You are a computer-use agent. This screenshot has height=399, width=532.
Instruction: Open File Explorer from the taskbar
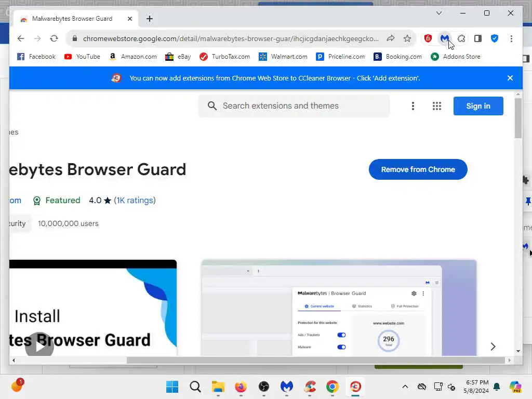click(218, 387)
